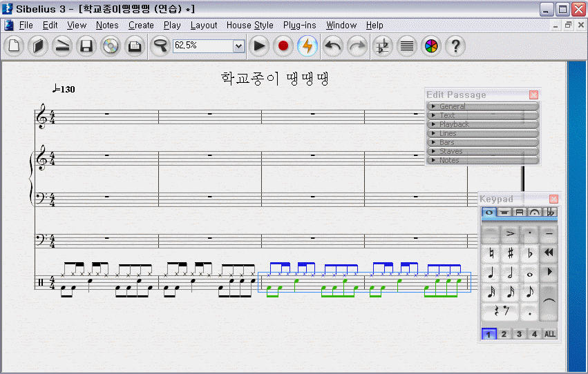Redo the last undone action

(357, 46)
